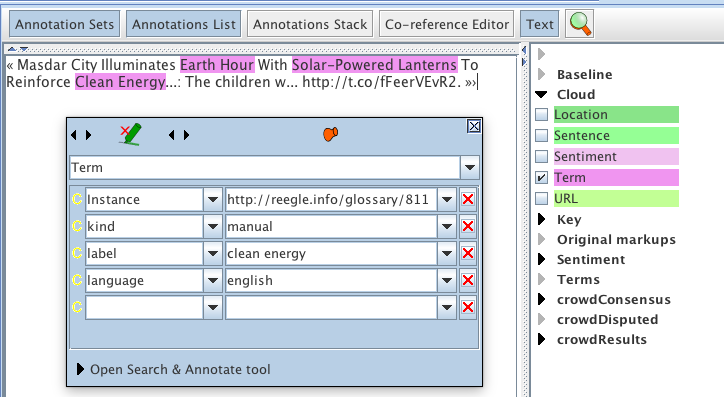The width and height of the screenshot is (724, 397).
Task: Expand the Terms annotation set
Action: [x=542, y=279]
